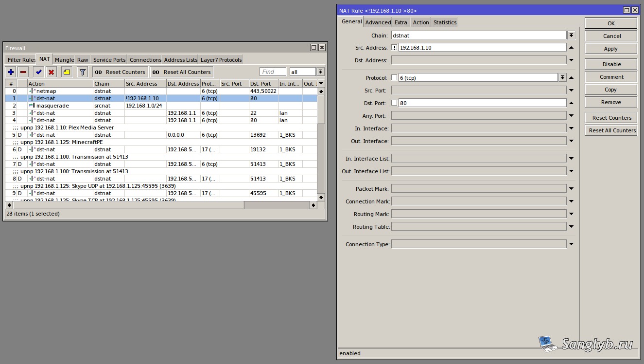Remove selected rule with red minus icon
Viewport: 644px width, 364px height.
pos(23,72)
